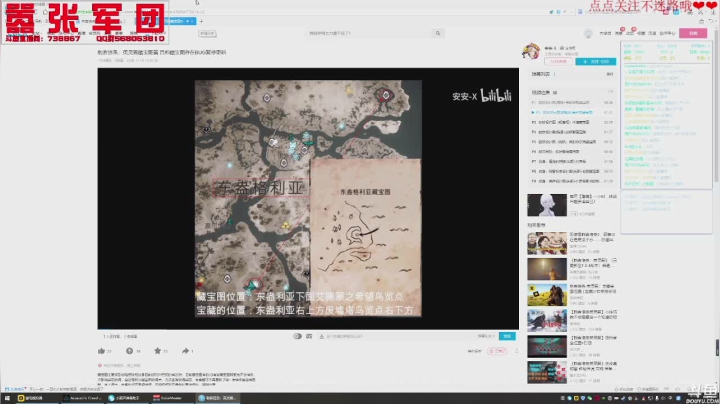Open the three-dot more menu below the player
Viewport: 720px width, 404px height.
coord(517,351)
